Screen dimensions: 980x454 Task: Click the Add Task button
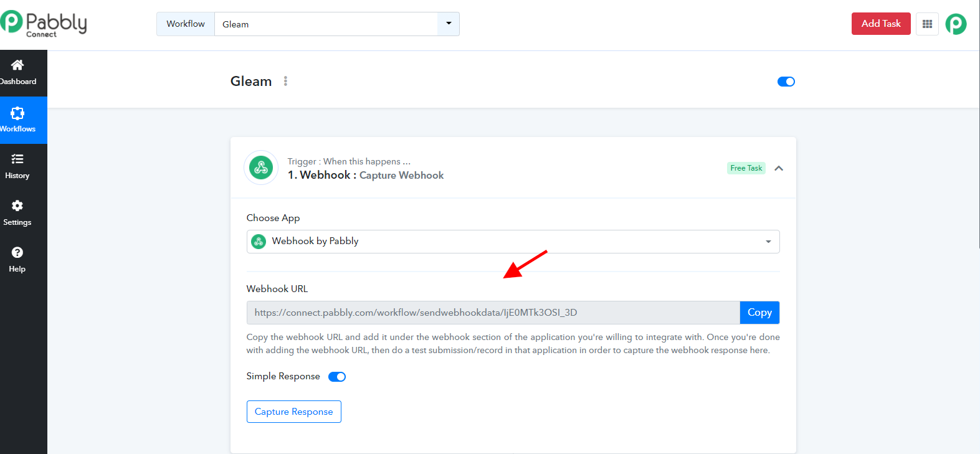pyautogui.click(x=881, y=24)
